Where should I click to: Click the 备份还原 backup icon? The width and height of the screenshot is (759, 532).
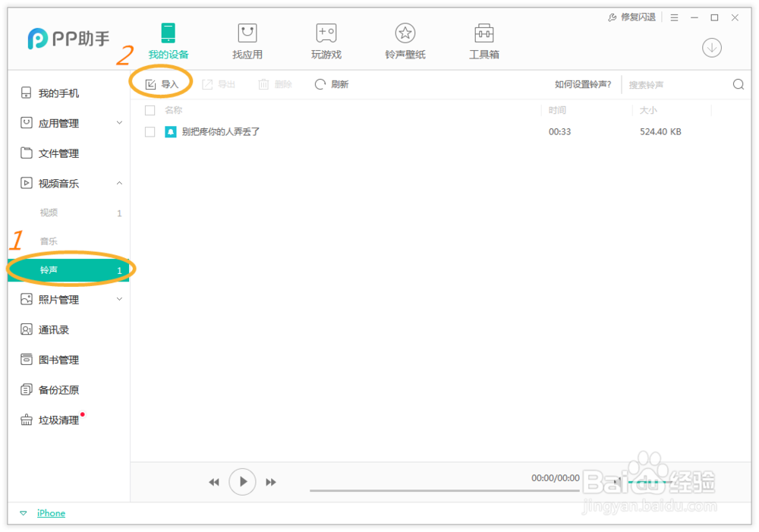pos(26,389)
